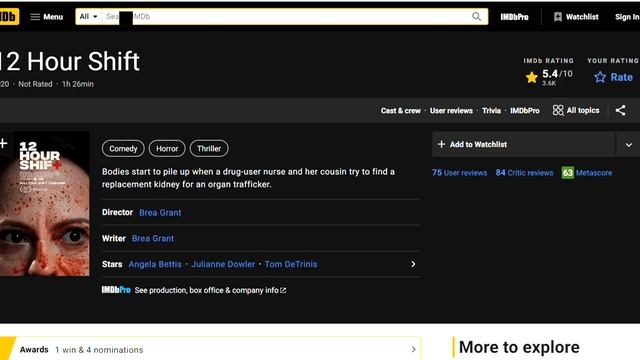Click the IMDb logo
640x360 pixels.
pos(9,17)
